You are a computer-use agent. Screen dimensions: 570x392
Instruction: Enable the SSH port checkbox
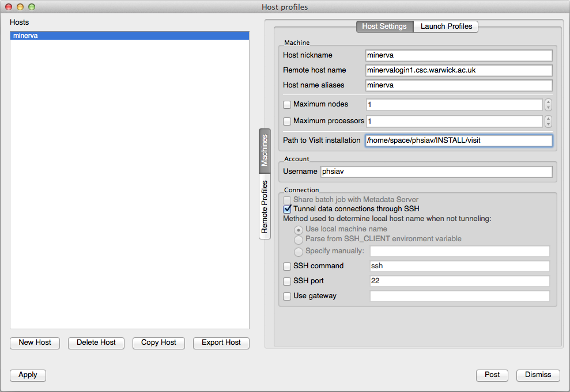pyautogui.click(x=286, y=281)
